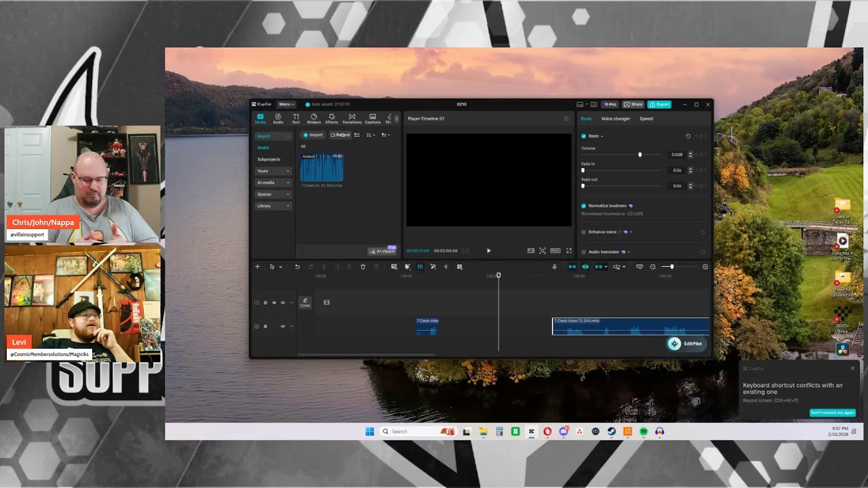Click the Windows Start button

[x=370, y=432]
